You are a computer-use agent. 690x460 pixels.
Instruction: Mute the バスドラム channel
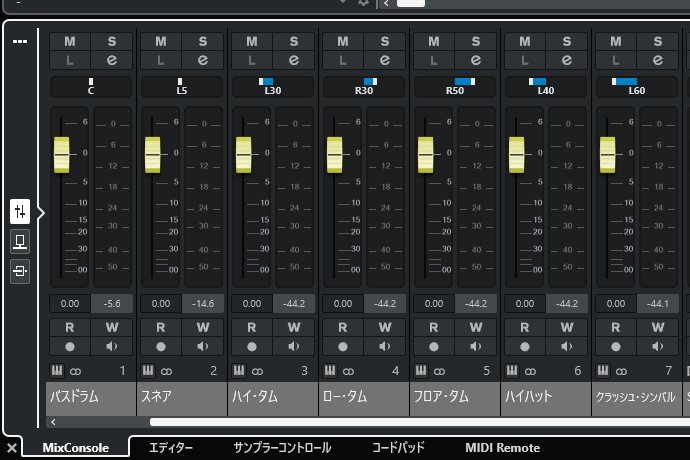point(70,41)
